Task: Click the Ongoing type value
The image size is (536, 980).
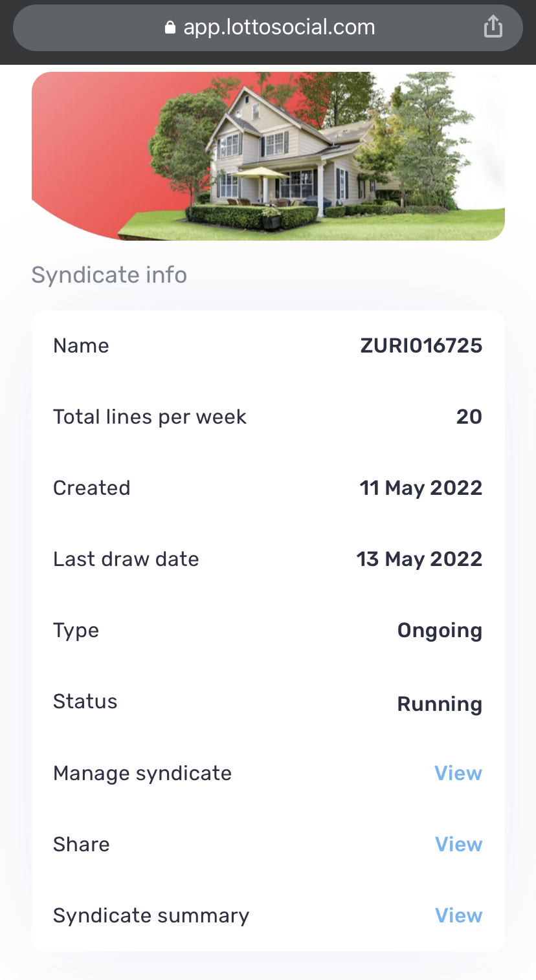Action: click(440, 631)
